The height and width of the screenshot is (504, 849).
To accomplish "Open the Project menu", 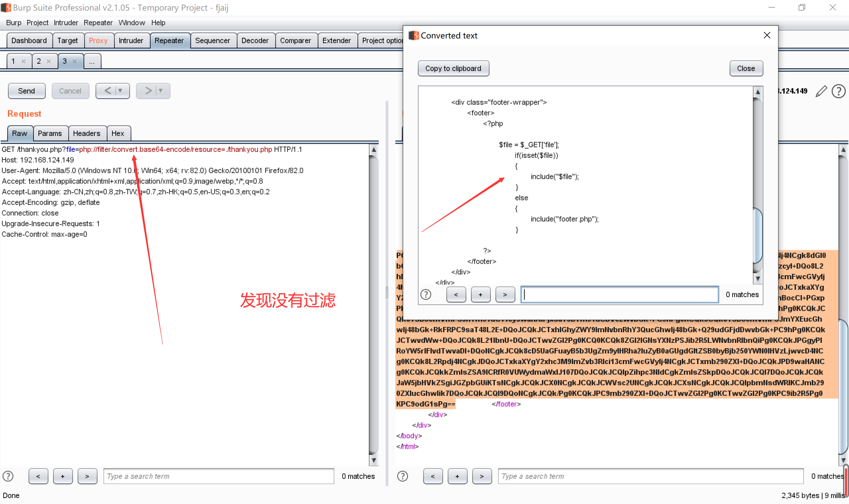I will point(37,23).
